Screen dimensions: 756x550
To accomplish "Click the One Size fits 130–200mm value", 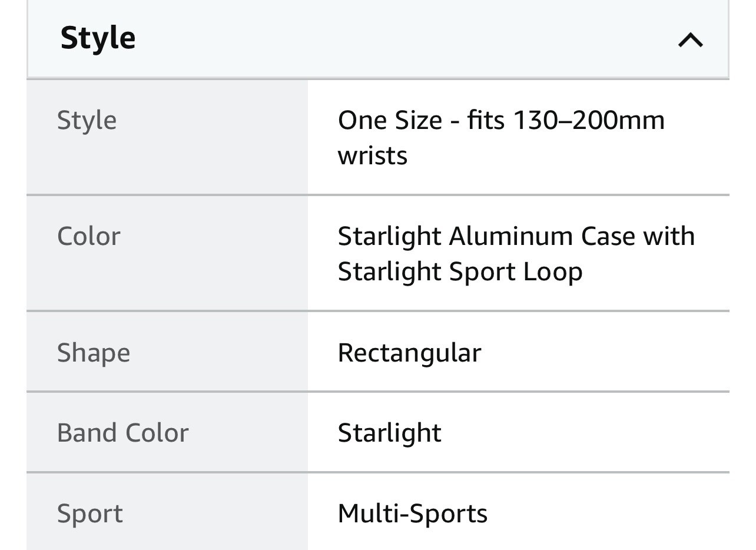I will (501, 138).
